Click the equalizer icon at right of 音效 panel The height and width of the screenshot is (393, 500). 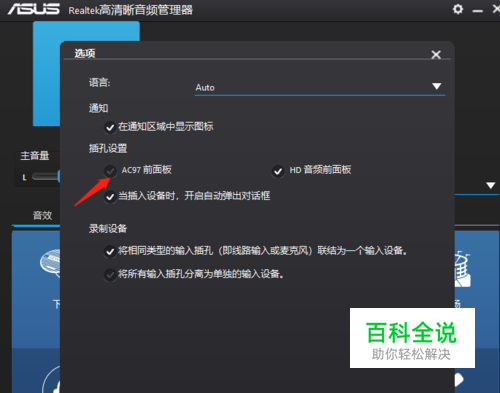[x=463, y=270]
